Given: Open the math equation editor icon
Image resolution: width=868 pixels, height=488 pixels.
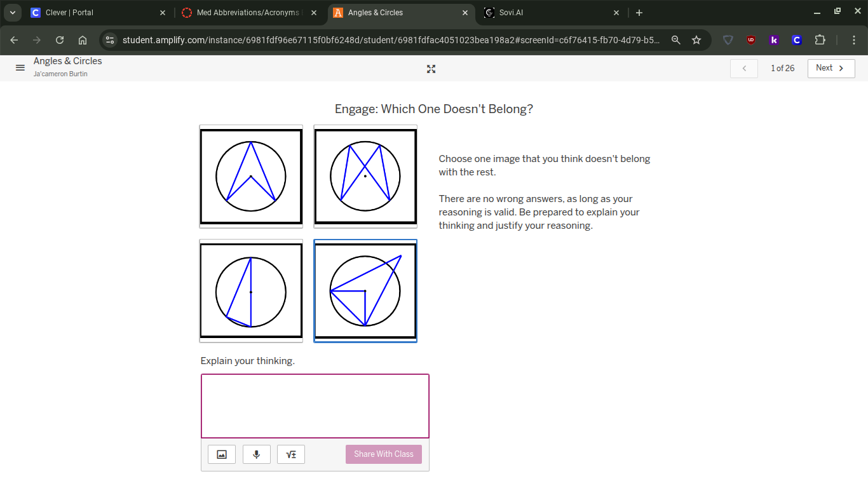Looking at the screenshot, I should (x=290, y=454).
